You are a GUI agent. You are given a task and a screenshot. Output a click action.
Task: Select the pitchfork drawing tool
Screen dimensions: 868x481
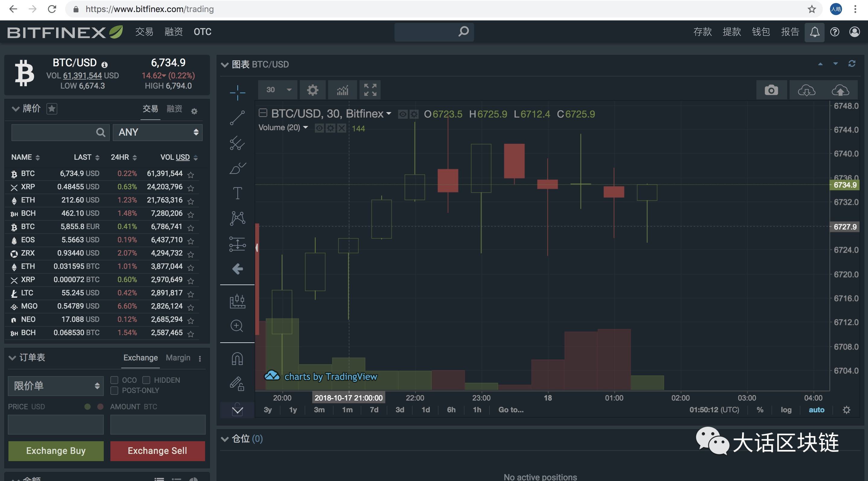point(237,143)
